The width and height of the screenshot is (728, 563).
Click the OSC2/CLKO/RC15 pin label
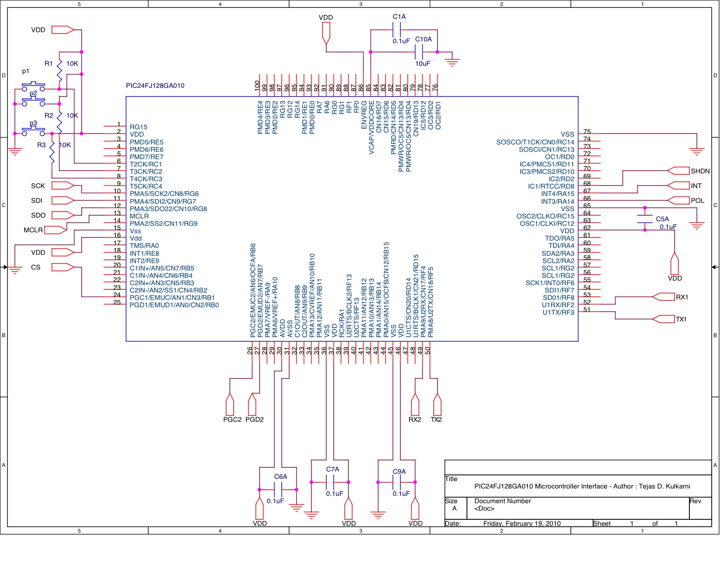[x=546, y=216]
